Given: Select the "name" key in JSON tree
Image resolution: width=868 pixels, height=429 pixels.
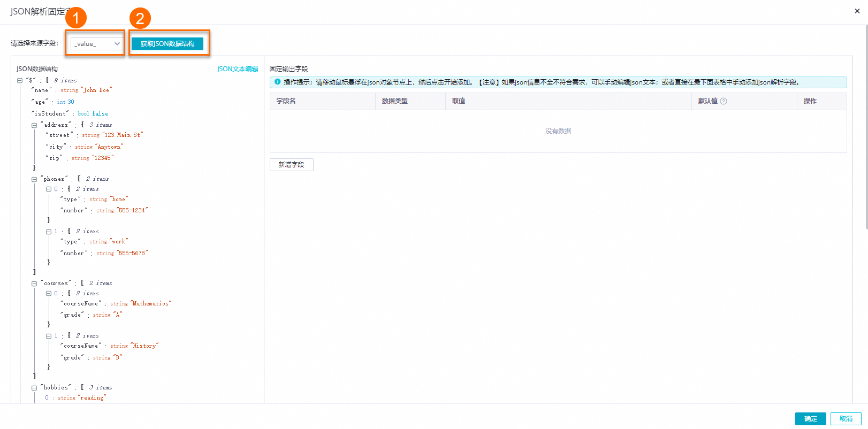Looking at the screenshot, I should click(42, 90).
